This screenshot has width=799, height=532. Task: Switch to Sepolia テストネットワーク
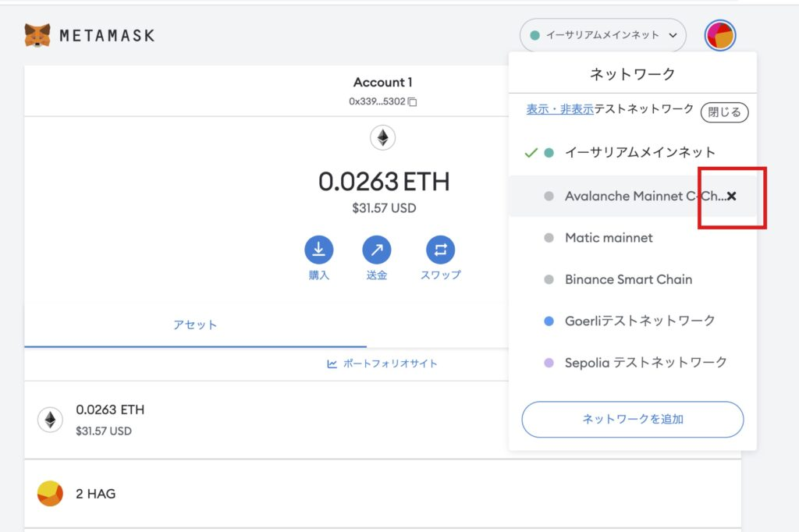[632, 363]
